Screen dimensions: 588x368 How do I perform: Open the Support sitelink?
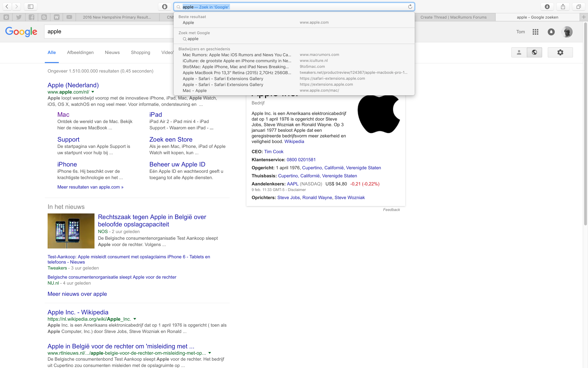click(68, 139)
